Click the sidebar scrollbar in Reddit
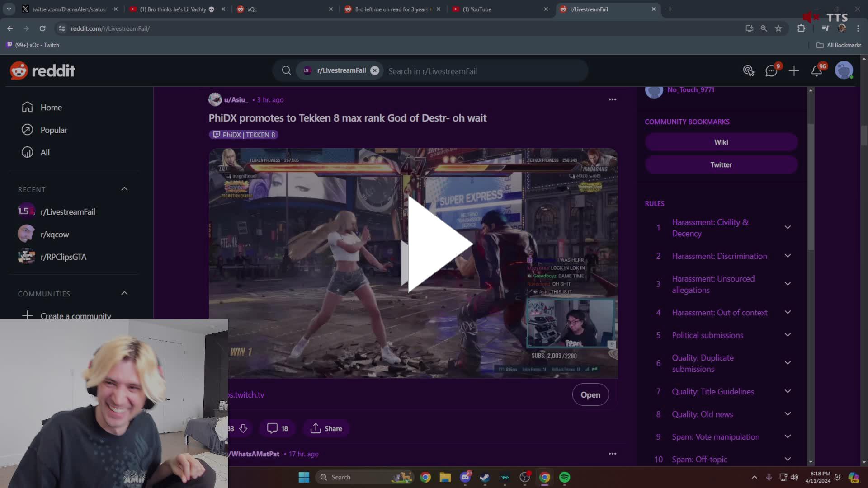Image resolution: width=868 pixels, height=488 pixels. pos(811,188)
